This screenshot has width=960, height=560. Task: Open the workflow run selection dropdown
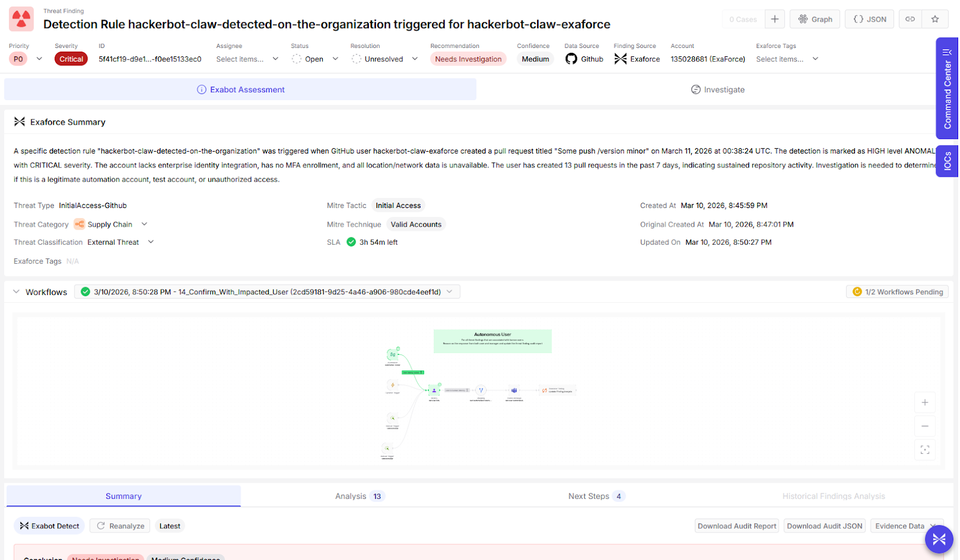tap(267, 292)
